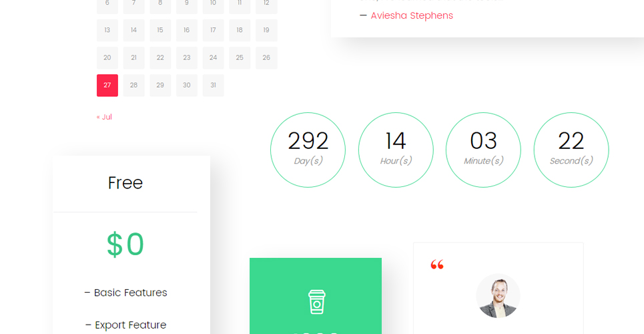Click the coffee cup icon on green card

(x=316, y=302)
